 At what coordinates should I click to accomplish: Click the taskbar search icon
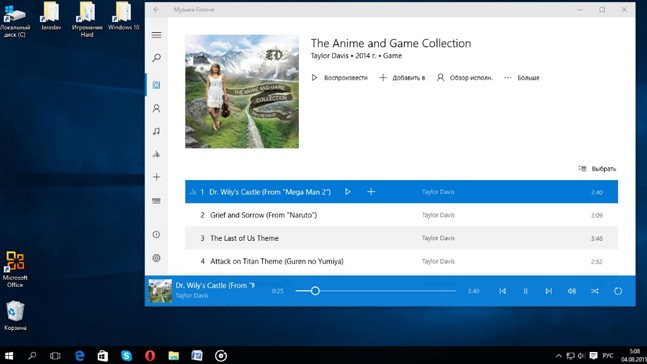point(32,356)
